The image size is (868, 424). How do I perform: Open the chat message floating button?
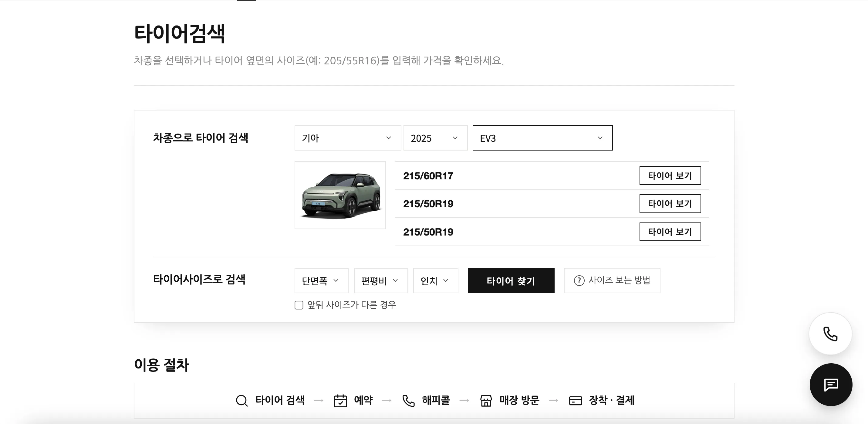831,385
